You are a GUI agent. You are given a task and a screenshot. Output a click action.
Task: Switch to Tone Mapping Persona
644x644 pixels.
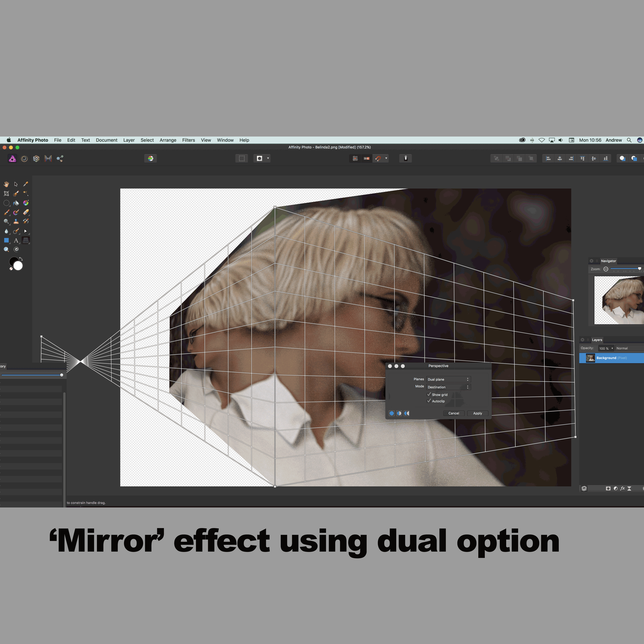(x=48, y=159)
